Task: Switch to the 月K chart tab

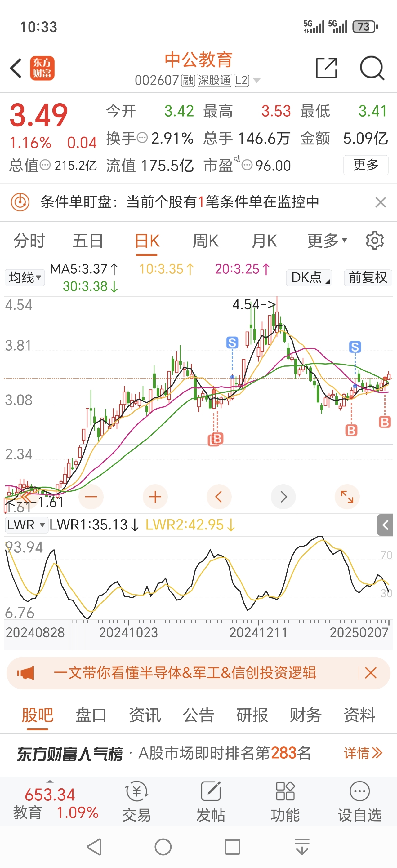Action: tap(265, 241)
